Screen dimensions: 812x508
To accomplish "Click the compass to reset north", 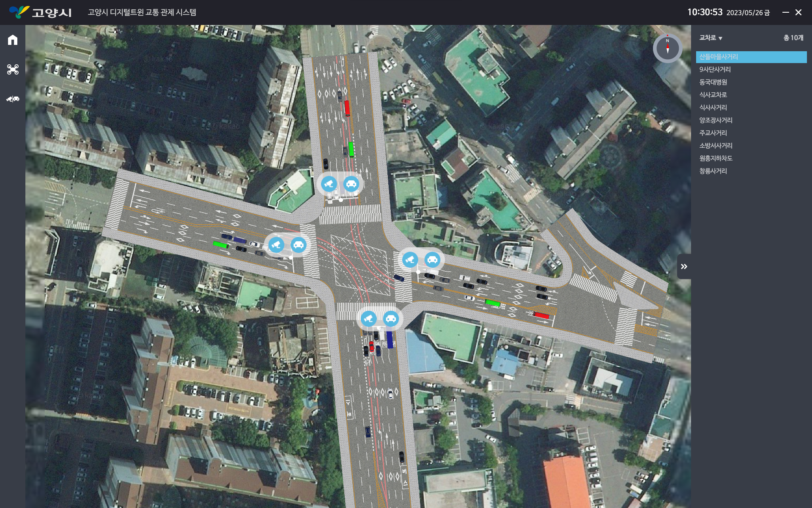I will 667,48.
